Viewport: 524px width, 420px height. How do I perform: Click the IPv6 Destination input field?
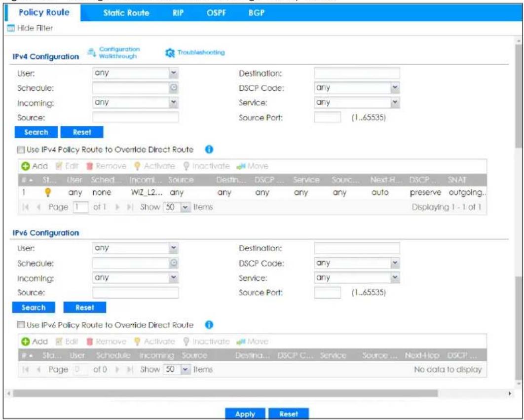tap(357, 248)
